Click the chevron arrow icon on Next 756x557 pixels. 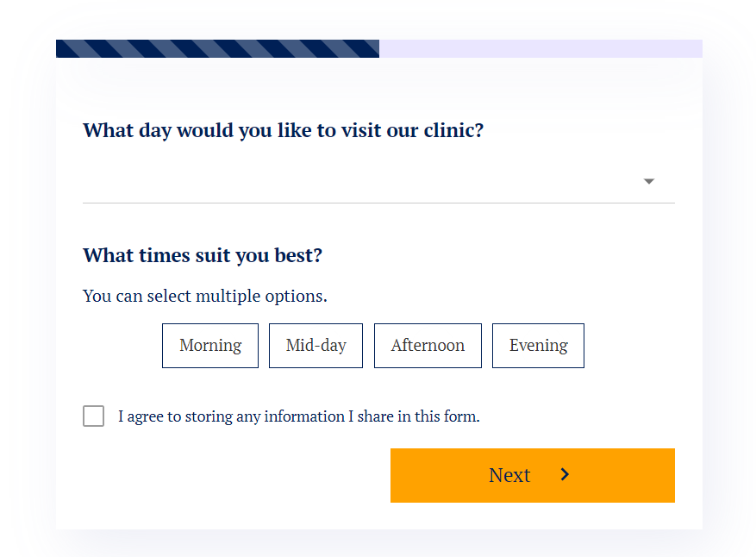click(565, 474)
